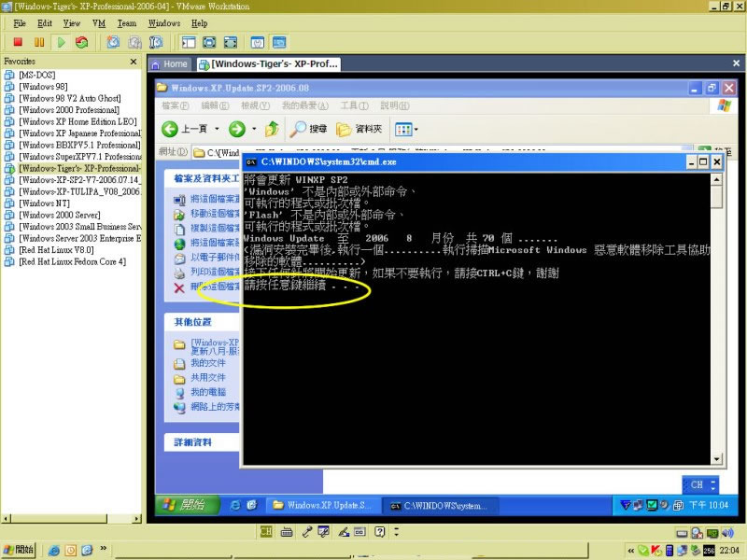Click the Explorer Back button in guest
This screenshot has height=560, width=747.
coord(184,129)
